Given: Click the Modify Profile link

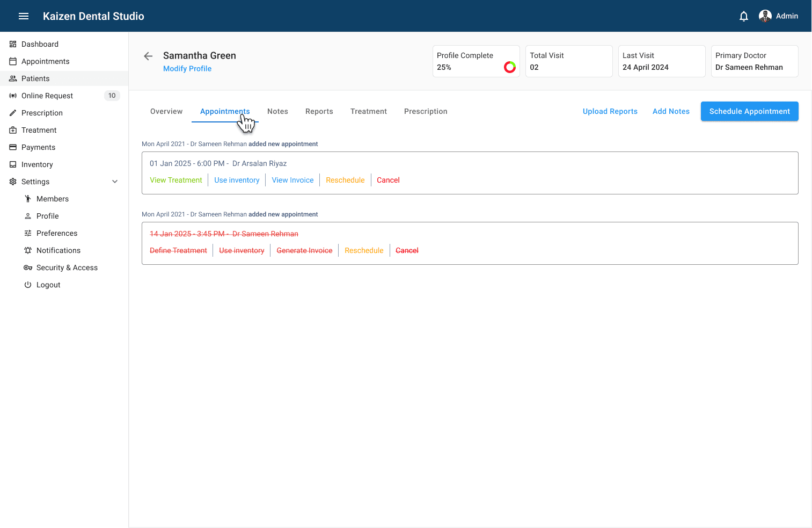Looking at the screenshot, I should pyautogui.click(x=187, y=69).
